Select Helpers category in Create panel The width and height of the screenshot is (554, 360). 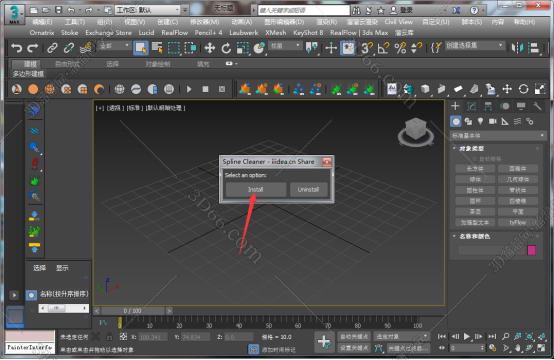tap(505, 122)
